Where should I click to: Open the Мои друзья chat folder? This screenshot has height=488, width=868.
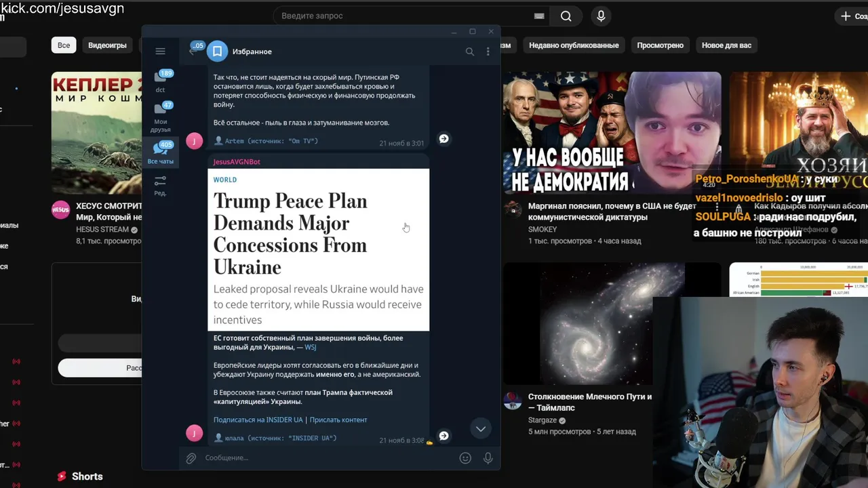click(160, 117)
